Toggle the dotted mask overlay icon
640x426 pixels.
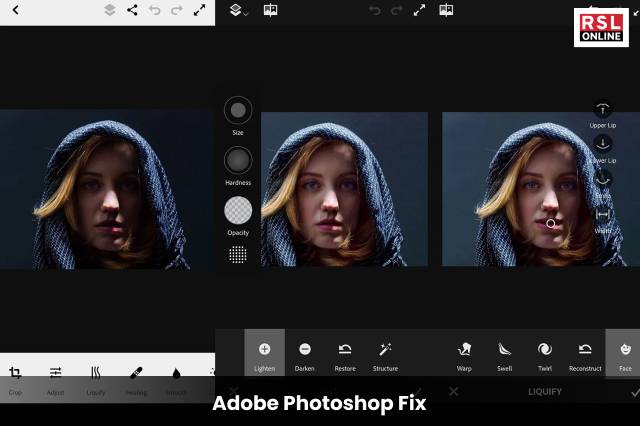pos(238,255)
